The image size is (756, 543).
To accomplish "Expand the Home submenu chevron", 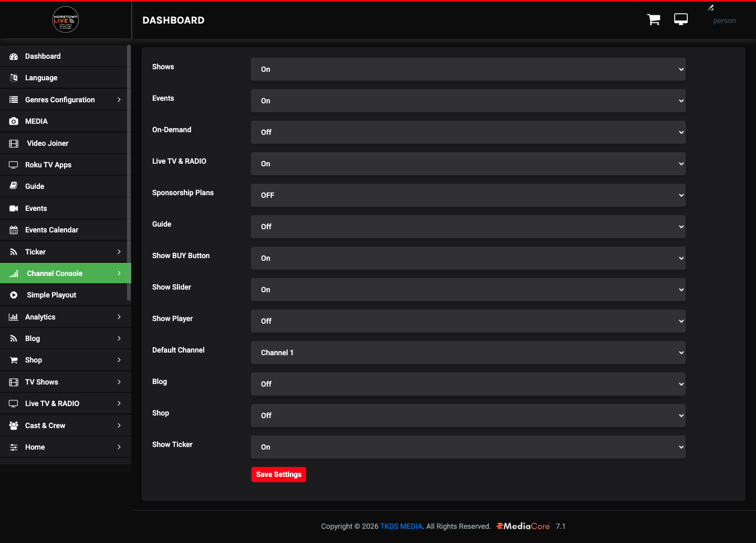I will (119, 447).
